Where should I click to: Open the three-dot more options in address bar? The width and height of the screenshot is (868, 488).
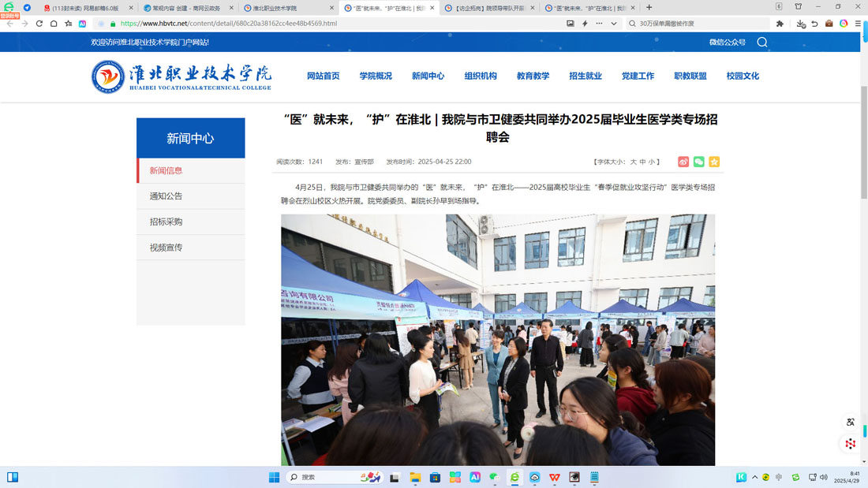(599, 23)
